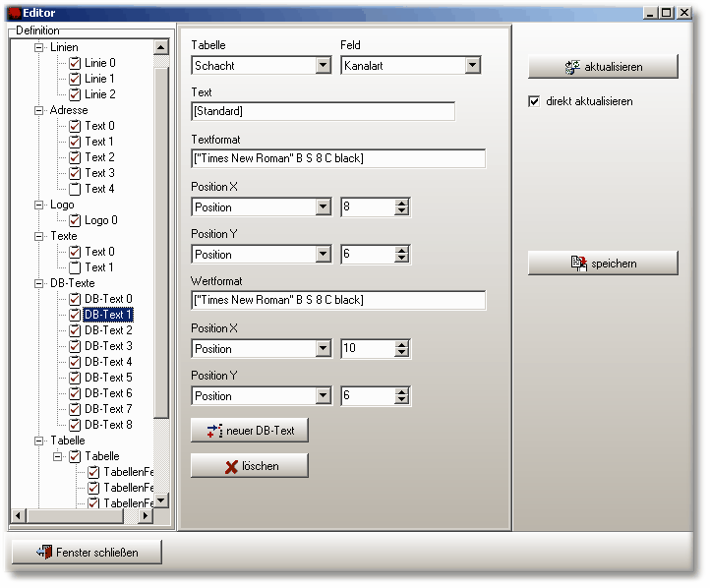Collapse the Linien tree node
710x588 pixels.
pos(39,47)
